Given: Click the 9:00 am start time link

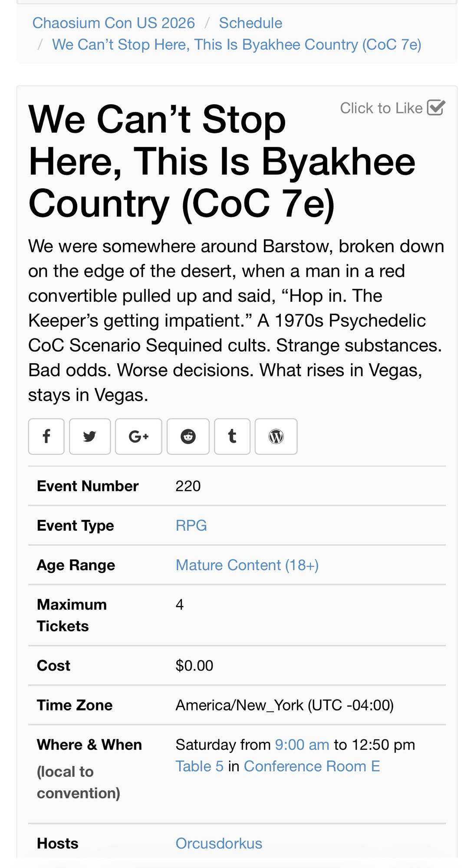Looking at the screenshot, I should (302, 745).
